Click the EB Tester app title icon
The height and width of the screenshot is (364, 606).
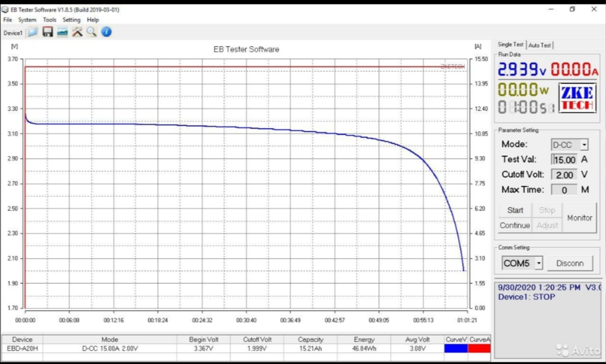pos(5,10)
